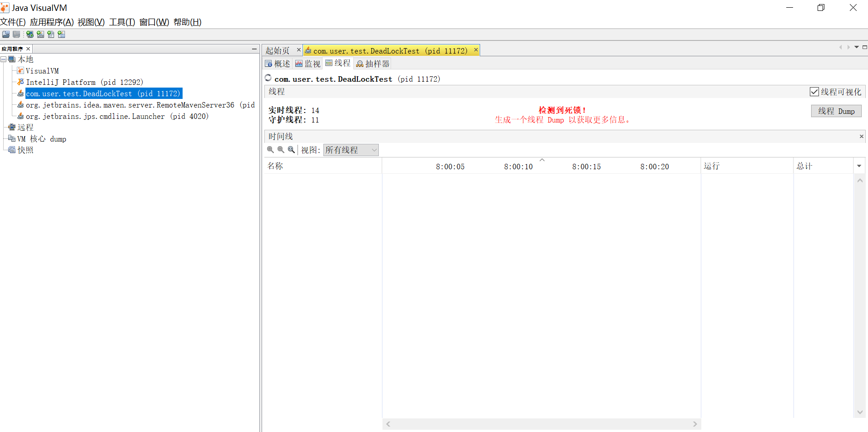The image size is (868, 432).
Task: Maximize the editor window area
Action: pyautogui.click(x=865, y=47)
